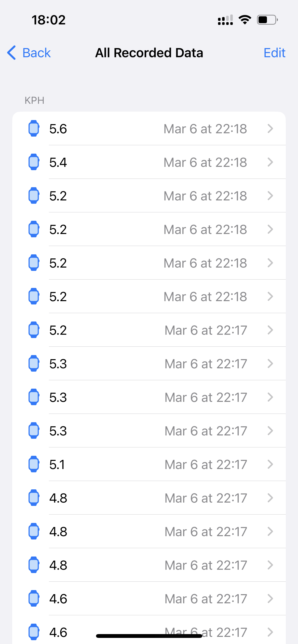298x644 pixels.
Task: Open details chevron for 5.1 KPH entry
Action: (x=270, y=464)
